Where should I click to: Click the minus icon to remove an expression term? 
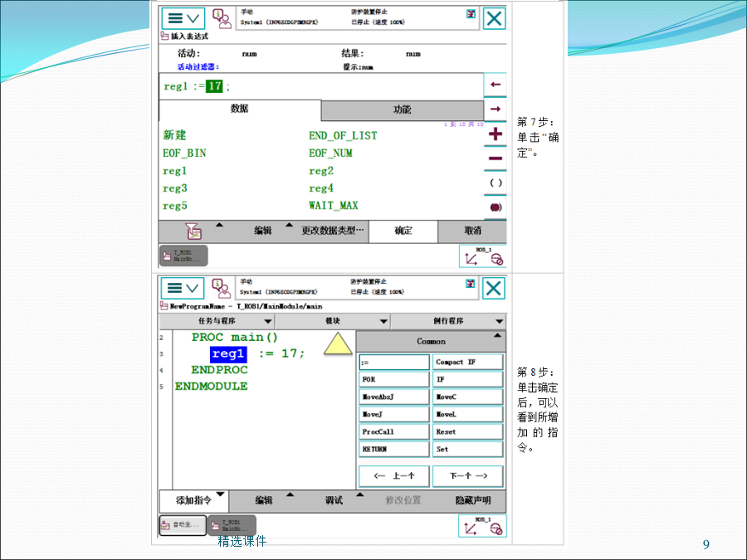tap(495, 158)
